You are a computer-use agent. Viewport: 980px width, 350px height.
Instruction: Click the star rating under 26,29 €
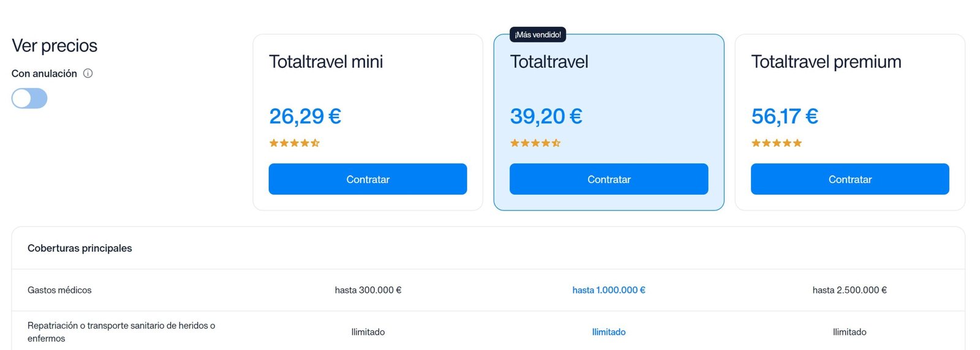pyautogui.click(x=295, y=143)
